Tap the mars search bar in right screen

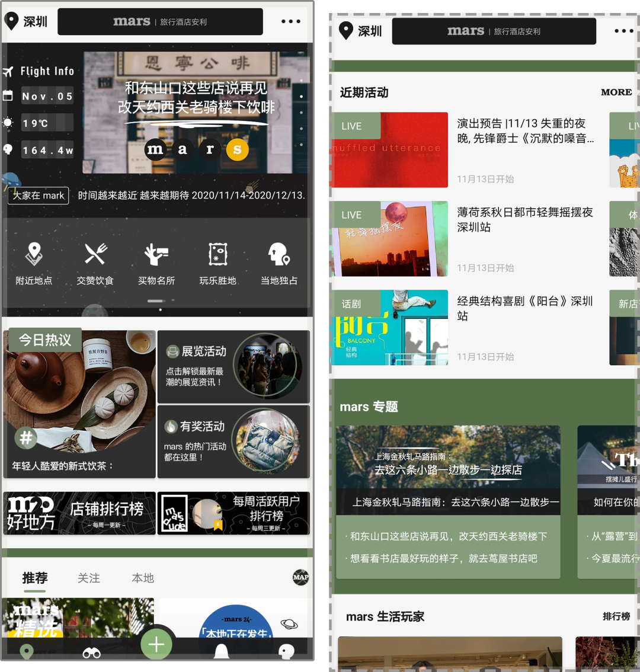pyautogui.click(x=494, y=31)
